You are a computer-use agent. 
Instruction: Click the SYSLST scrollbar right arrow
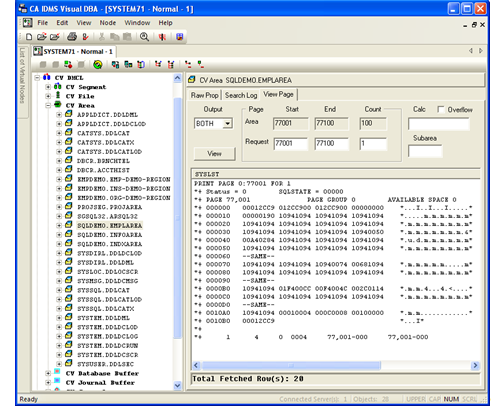[x=475, y=366]
